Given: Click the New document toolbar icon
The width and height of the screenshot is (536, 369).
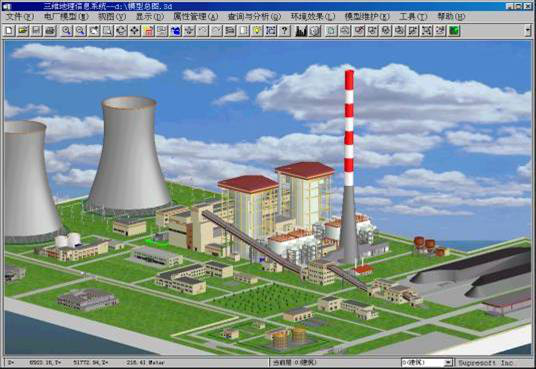Looking at the screenshot, I should (9, 31).
